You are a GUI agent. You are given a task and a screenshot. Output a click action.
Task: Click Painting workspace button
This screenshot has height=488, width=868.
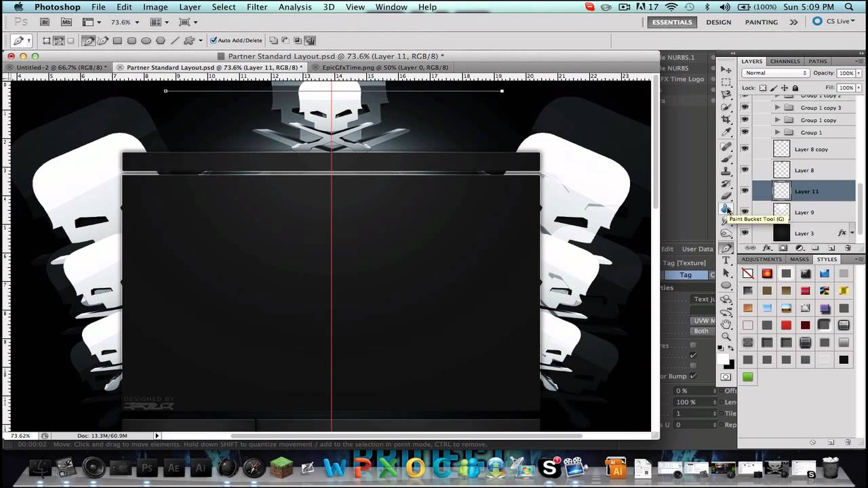click(x=762, y=22)
